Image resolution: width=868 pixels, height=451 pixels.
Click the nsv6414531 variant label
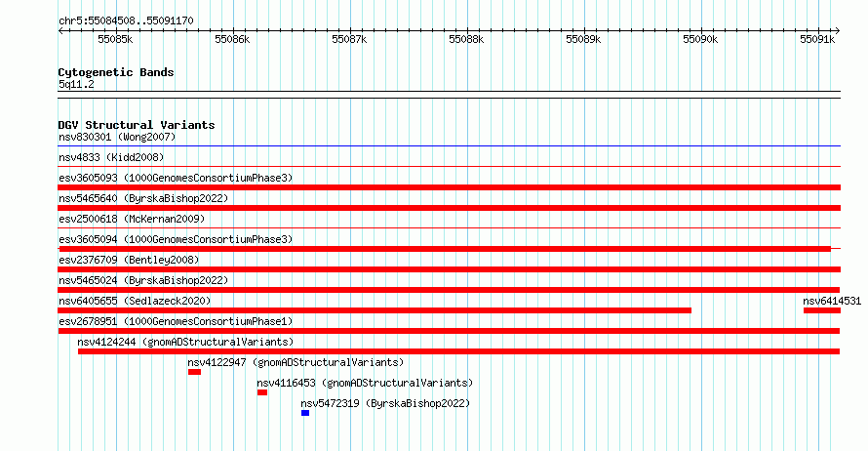click(x=832, y=301)
